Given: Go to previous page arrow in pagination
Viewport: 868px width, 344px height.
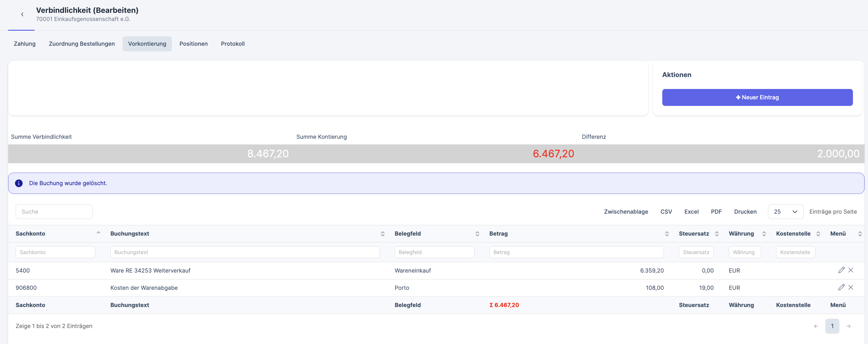Looking at the screenshot, I should (816, 326).
